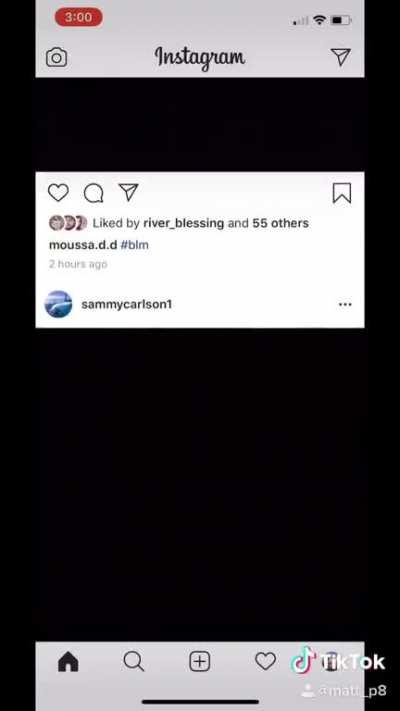Open sammycarlson1 profile picture
The height and width of the screenshot is (711, 400).
click(59, 304)
